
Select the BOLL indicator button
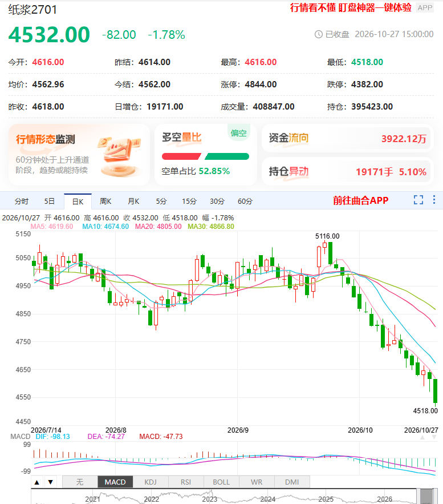click(x=221, y=482)
